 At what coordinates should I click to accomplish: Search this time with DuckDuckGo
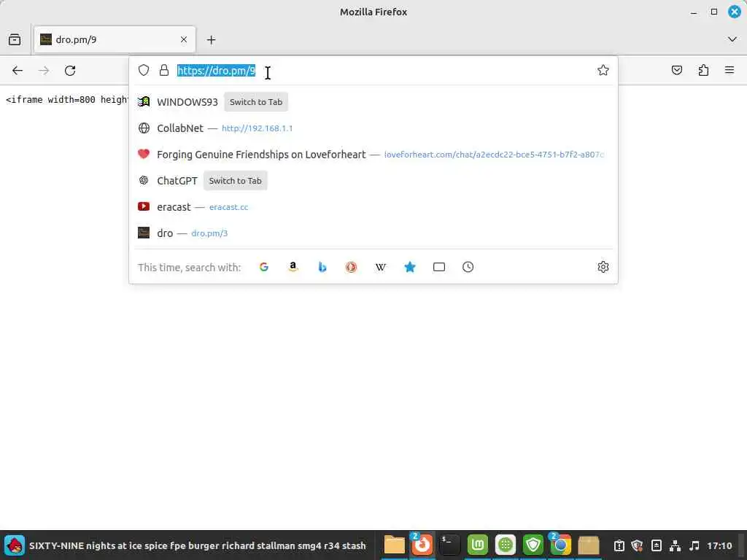pyautogui.click(x=351, y=267)
